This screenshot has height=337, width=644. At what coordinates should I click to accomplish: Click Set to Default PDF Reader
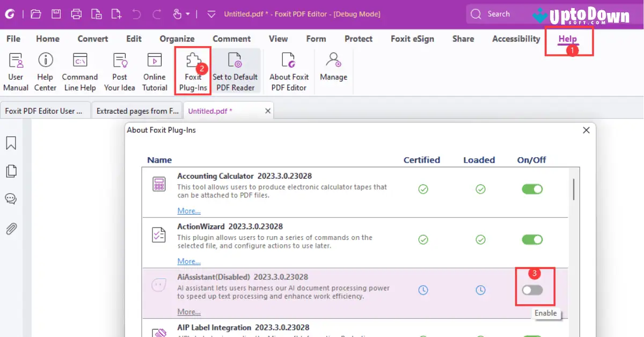236,70
